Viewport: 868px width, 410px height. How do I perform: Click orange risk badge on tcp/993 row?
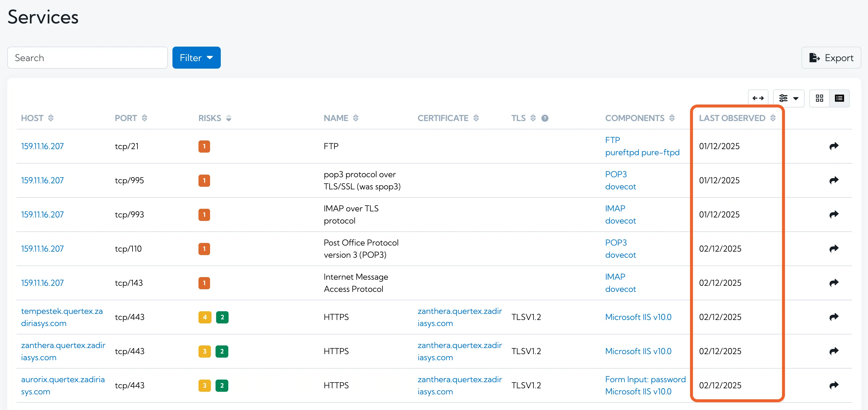coord(204,215)
